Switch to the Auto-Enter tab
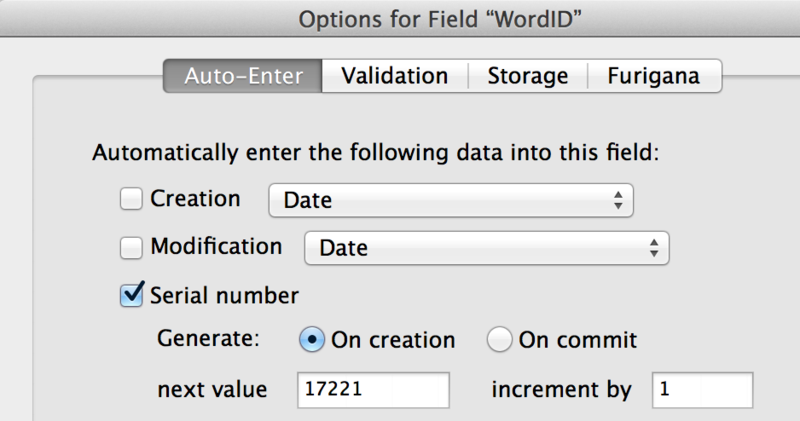Screen dimensions: 800x421 [243, 76]
